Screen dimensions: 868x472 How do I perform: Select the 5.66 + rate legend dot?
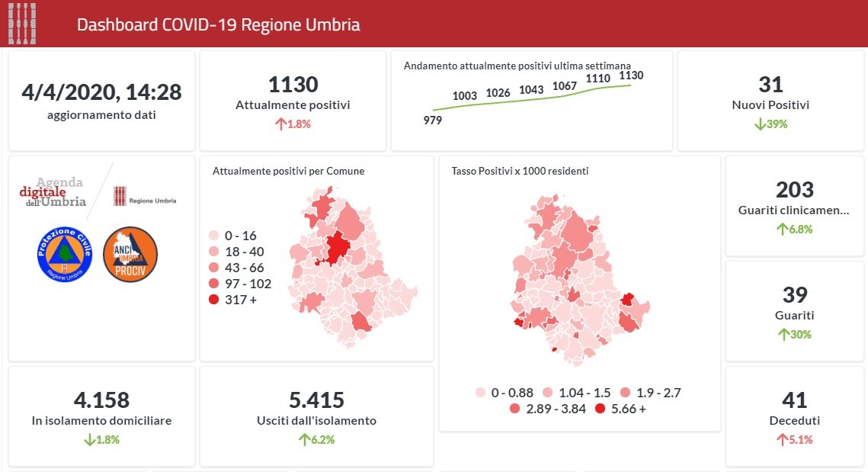tap(600, 409)
